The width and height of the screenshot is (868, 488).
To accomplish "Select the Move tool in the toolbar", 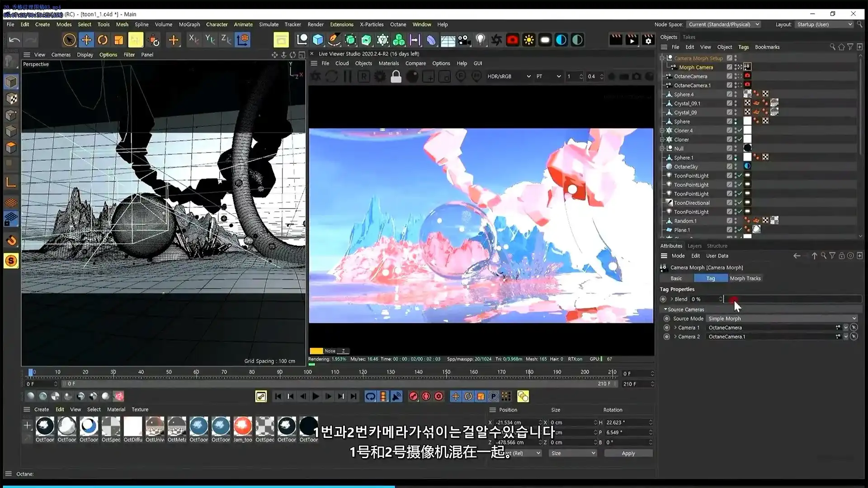I will [86, 40].
